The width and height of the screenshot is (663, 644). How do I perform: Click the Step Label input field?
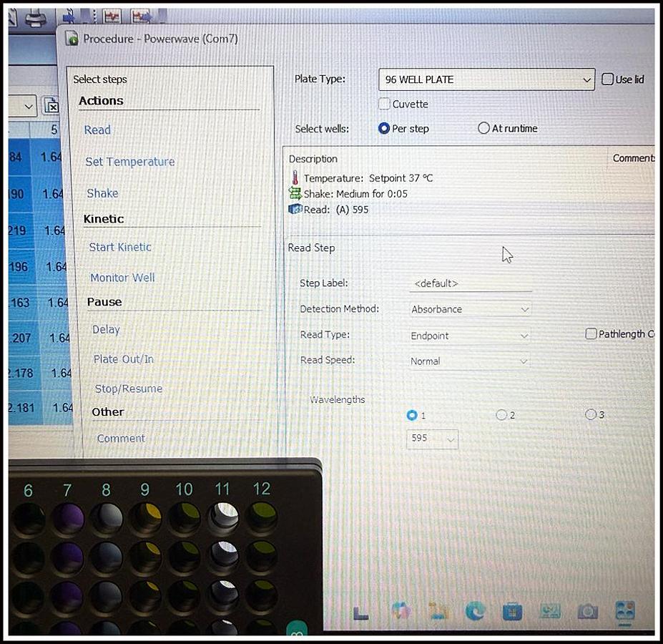(470, 283)
